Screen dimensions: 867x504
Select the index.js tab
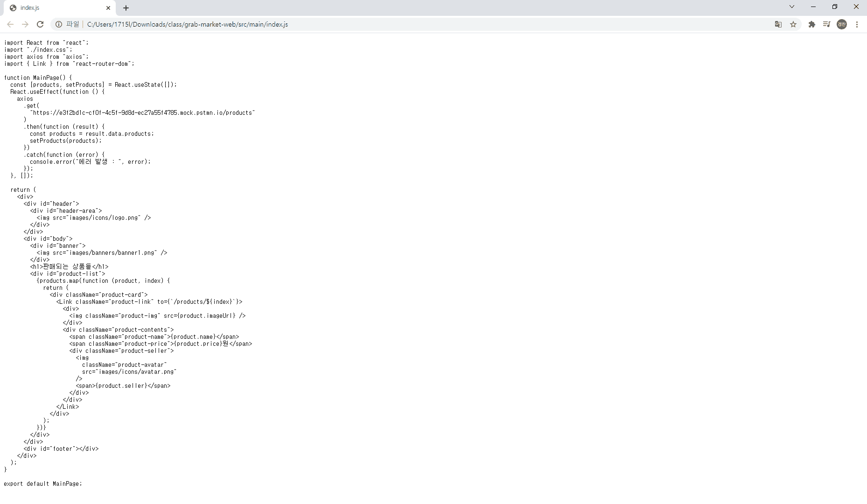click(60, 8)
